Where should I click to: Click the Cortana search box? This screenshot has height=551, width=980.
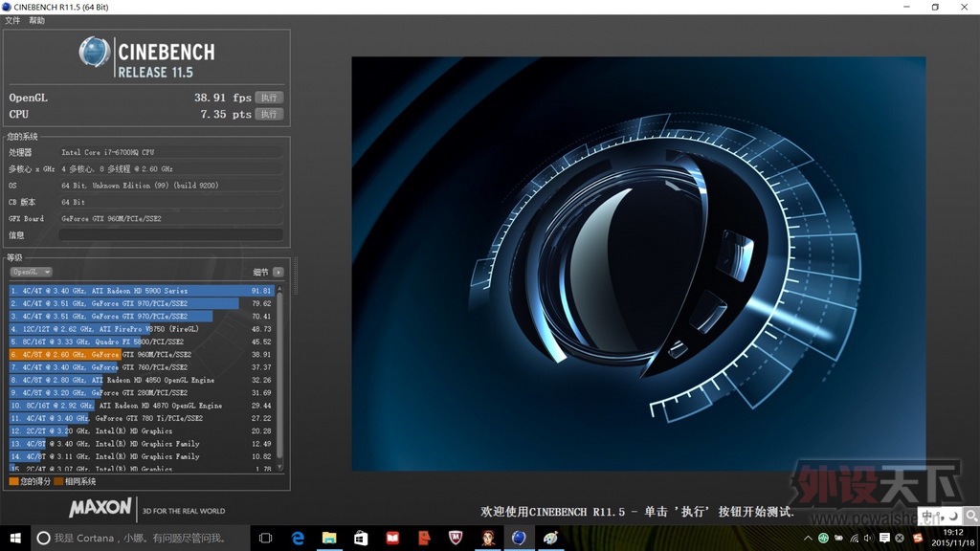[x=141, y=538]
